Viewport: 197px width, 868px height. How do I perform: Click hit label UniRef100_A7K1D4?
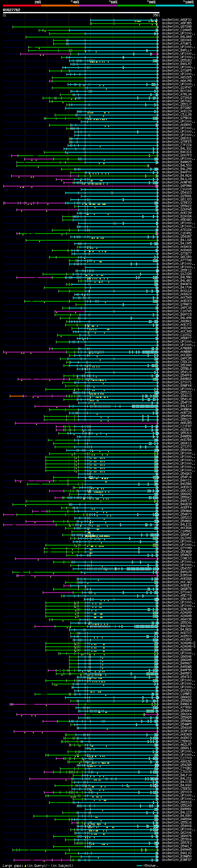[177, 230]
